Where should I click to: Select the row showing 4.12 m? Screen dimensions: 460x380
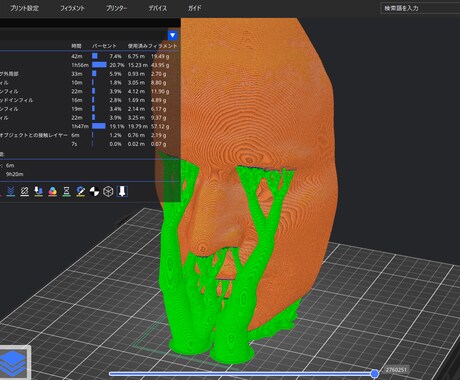[x=90, y=91]
